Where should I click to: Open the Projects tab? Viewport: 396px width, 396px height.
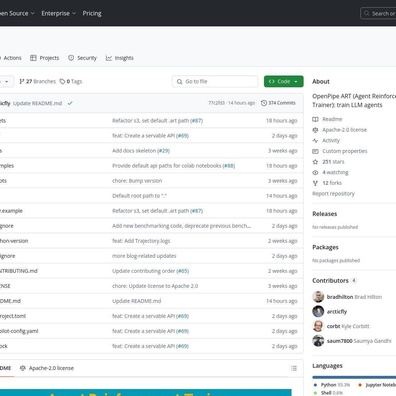coord(44,58)
